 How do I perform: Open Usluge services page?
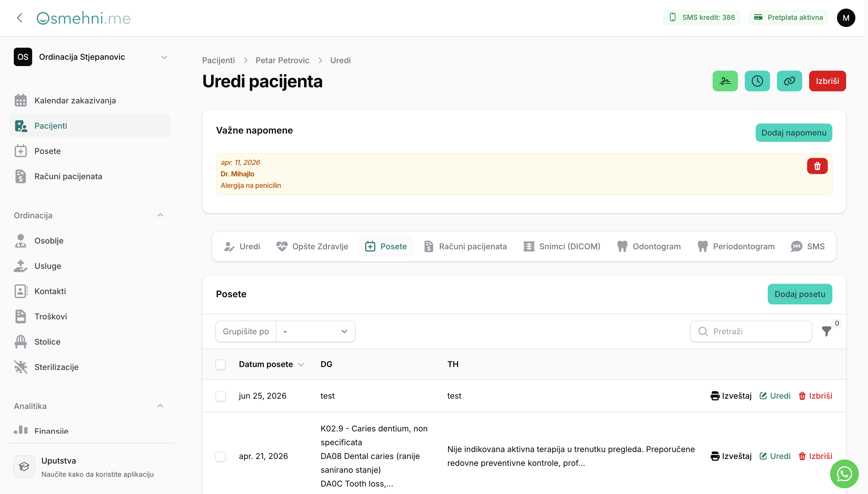pos(90,266)
